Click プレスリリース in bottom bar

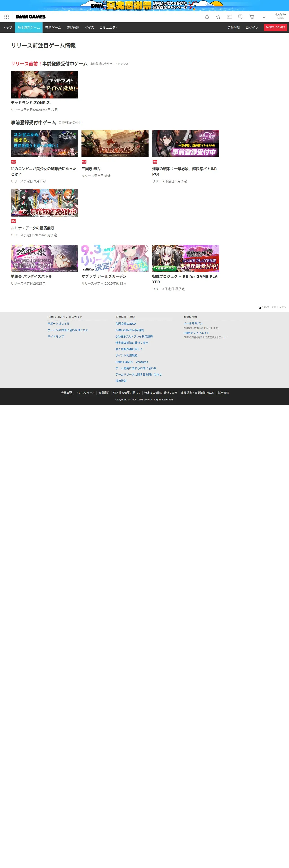pyautogui.click(x=85, y=393)
